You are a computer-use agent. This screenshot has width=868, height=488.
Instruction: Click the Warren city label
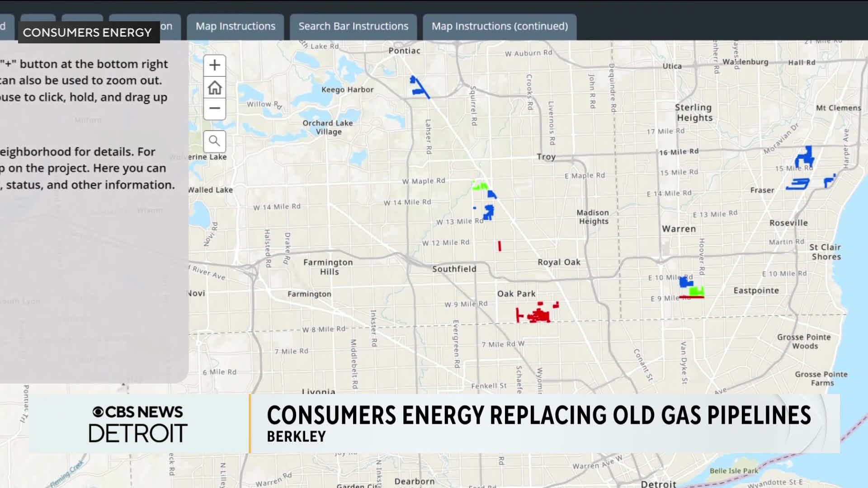point(679,229)
